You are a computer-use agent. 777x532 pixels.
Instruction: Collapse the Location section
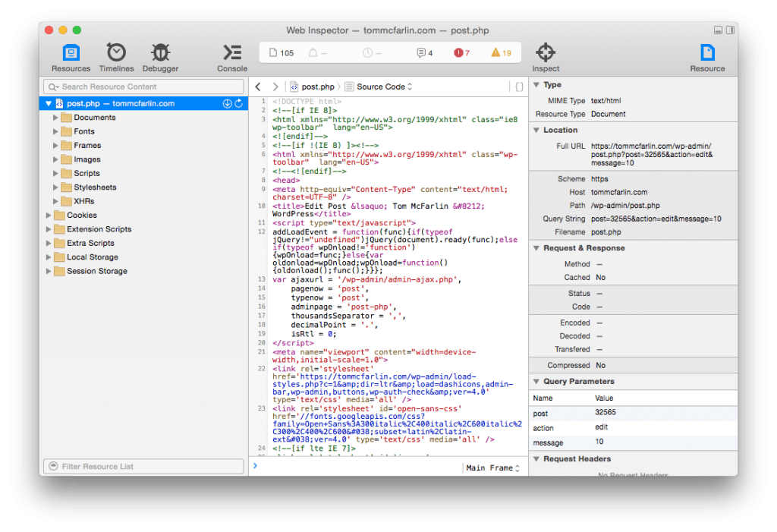coord(536,130)
